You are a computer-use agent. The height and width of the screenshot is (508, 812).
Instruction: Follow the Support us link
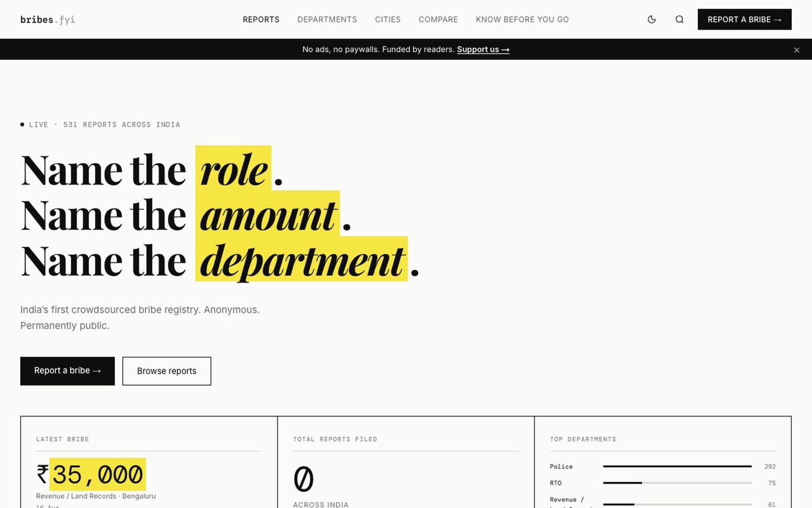tap(483, 49)
